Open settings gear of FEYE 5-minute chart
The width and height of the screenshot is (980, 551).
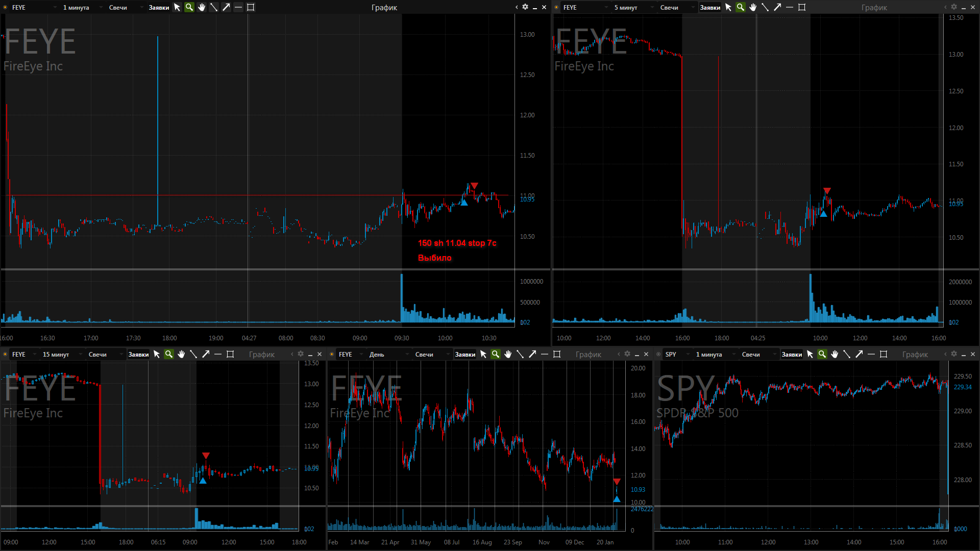(x=954, y=7)
